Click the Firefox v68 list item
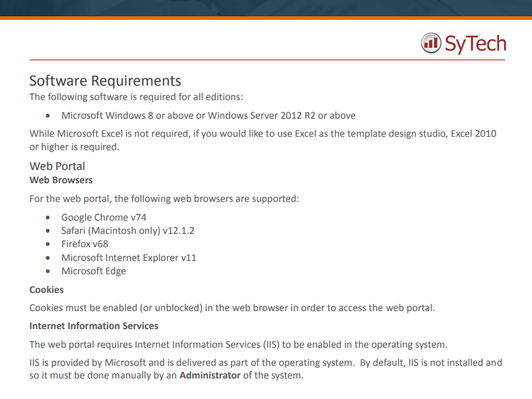This screenshot has height=399, width=532. pyautogui.click(x=85, y=244)
